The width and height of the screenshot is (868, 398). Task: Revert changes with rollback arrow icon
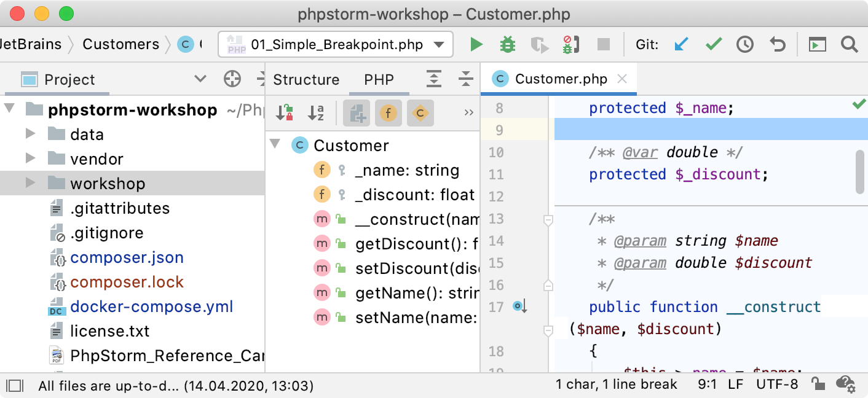click(x=778, y=44)
